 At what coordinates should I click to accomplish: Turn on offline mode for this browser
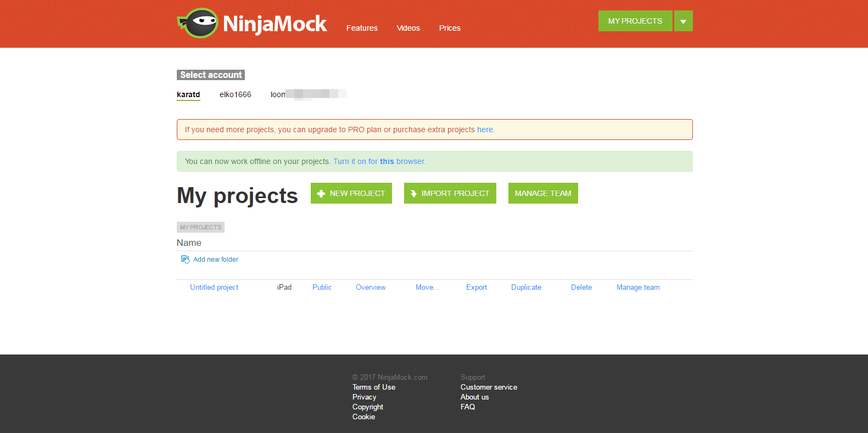379,161
